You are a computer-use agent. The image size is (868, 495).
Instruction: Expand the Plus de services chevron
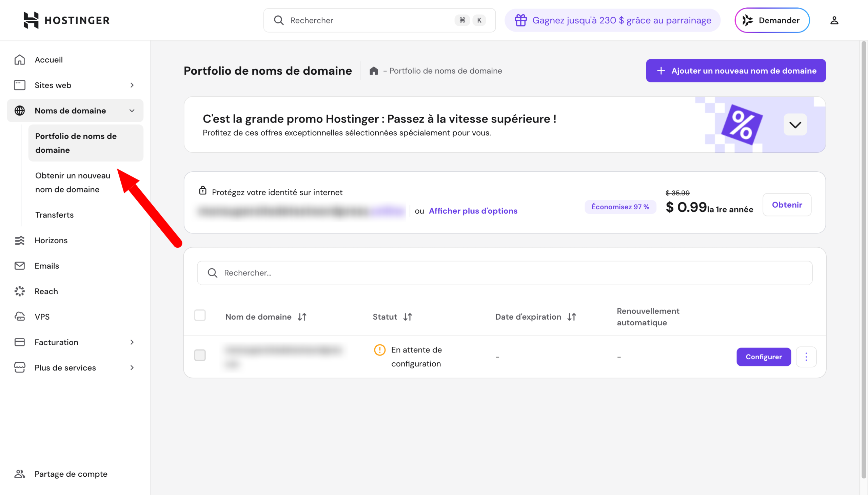132,368
